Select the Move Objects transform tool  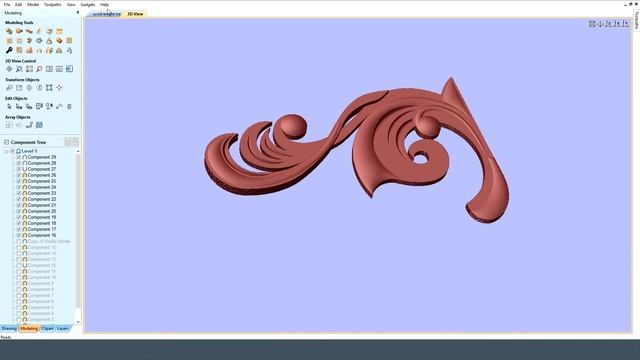(9, 88)
